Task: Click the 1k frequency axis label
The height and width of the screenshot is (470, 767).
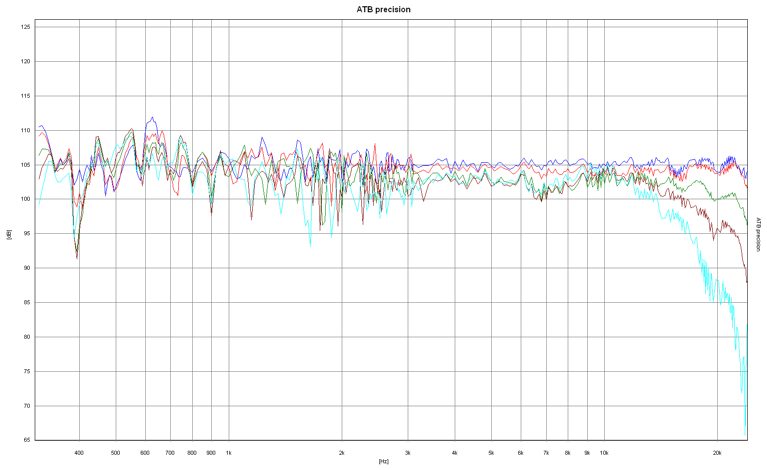Action: coord(228,453)
